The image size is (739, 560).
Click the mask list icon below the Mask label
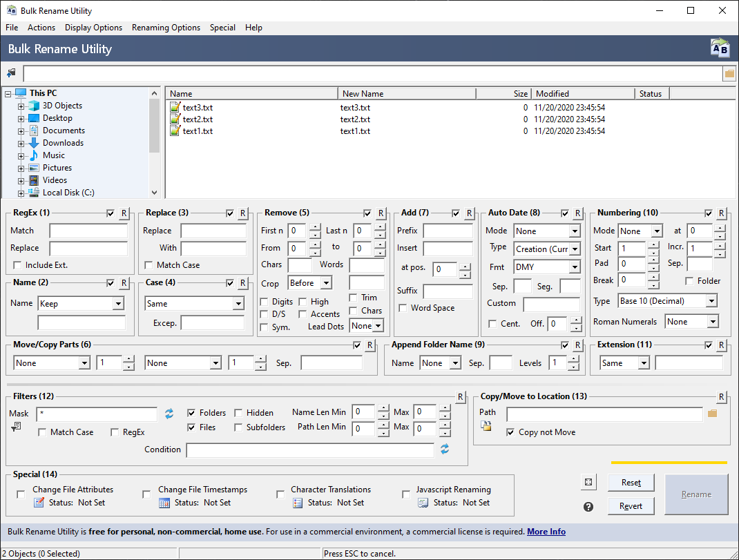click(16, 427)
